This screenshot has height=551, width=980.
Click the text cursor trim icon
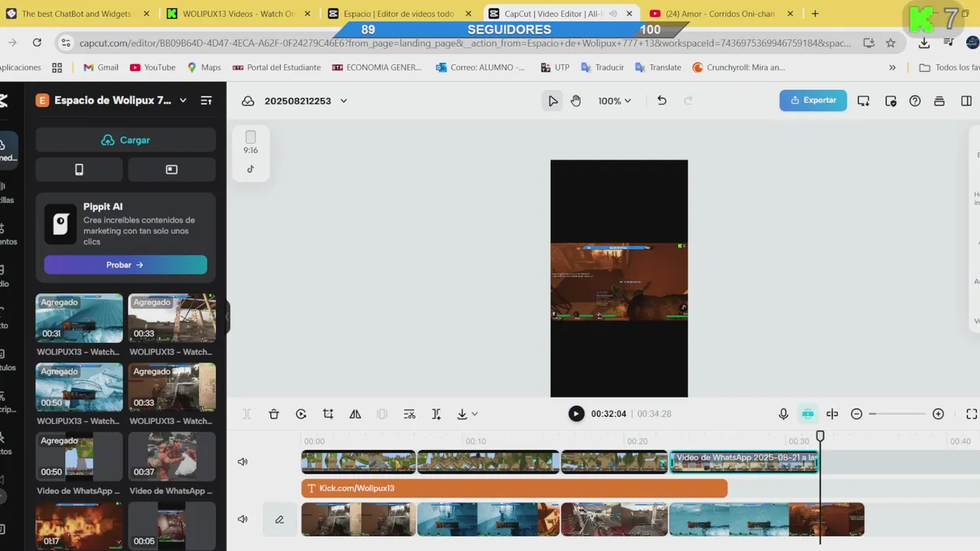pos(436,414)
